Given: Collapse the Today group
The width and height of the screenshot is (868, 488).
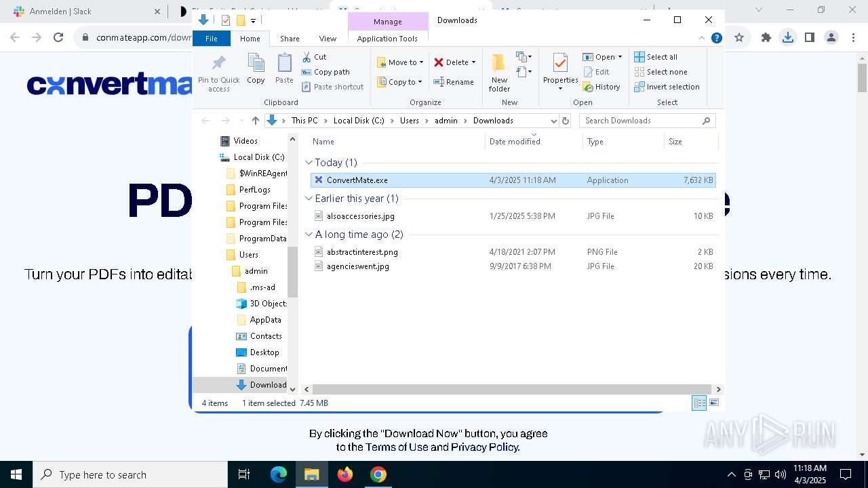Looking at the screenshot, I should (309, 163).
